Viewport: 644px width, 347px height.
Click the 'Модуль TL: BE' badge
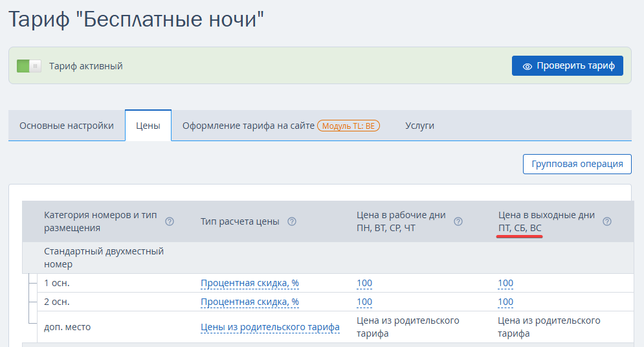tap(348, 126)
